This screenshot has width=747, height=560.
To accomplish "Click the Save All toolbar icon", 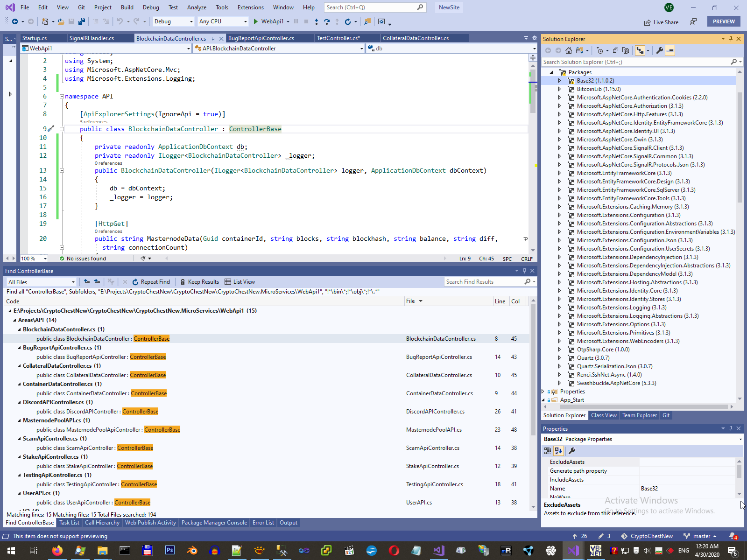I will coord(82,21).
